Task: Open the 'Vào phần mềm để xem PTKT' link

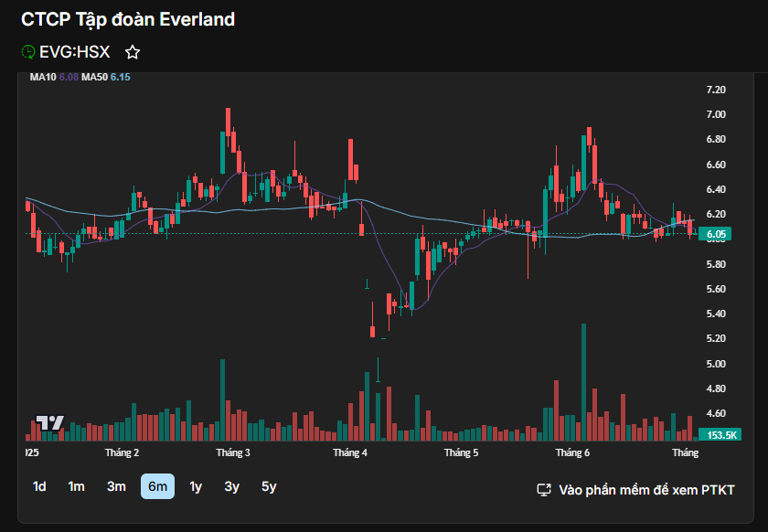Action: pos(646,490)
